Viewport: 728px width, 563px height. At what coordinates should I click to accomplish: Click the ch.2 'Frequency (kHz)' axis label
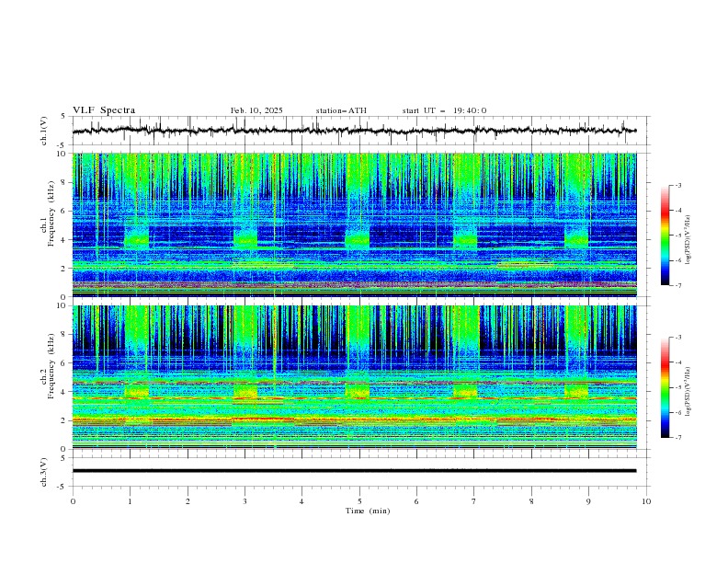pos(51,365)
